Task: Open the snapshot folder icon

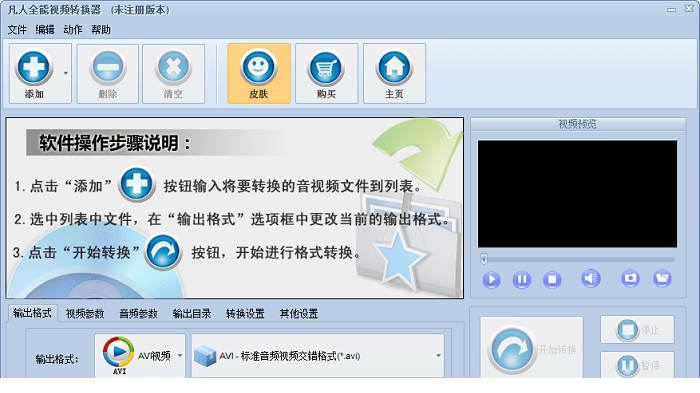Action: 662,278
